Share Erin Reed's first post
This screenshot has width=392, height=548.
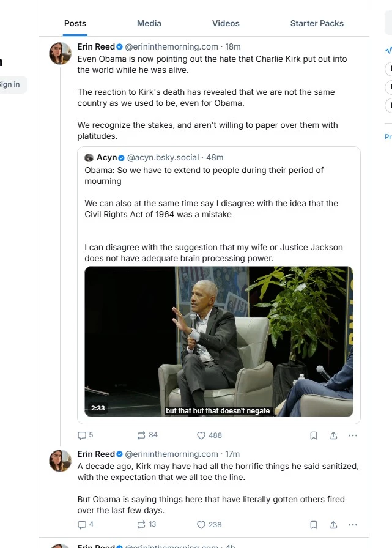point(333,435)
